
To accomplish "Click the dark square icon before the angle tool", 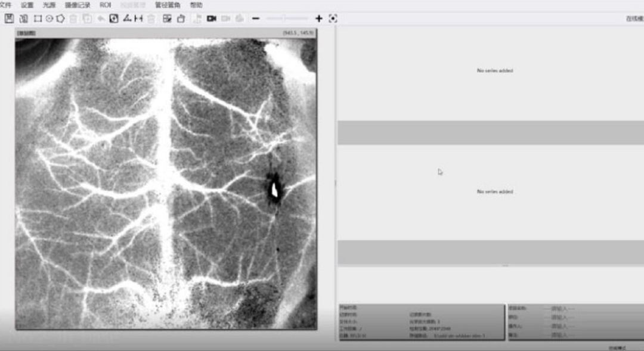I will tap(114, 18).
